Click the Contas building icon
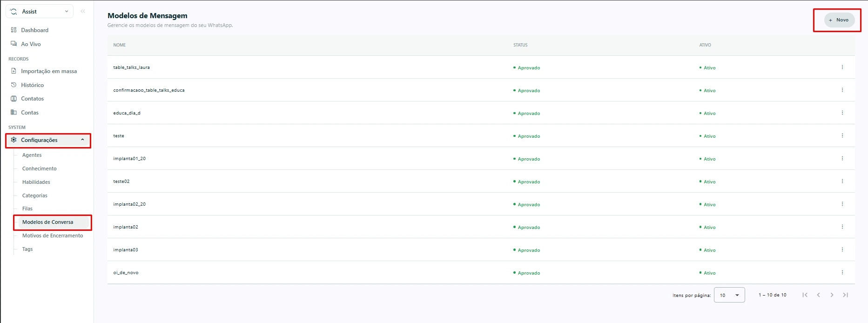 13,112
